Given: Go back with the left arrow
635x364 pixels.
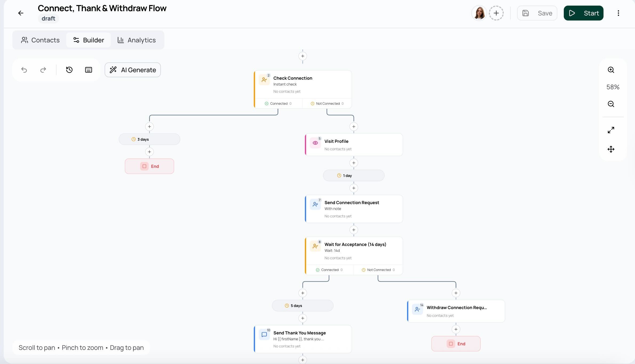Looking at the screenshot, I should tap(21, 13).
